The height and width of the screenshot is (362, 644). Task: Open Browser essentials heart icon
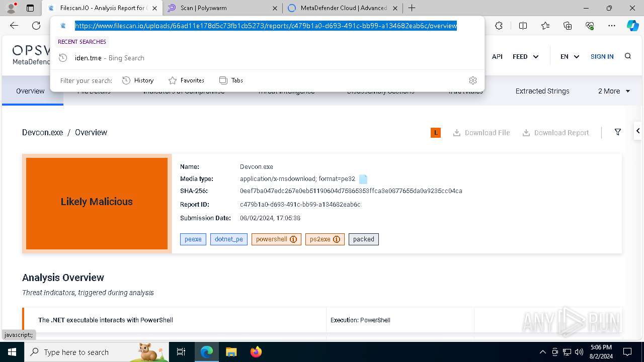pyautogui.click(x=590, y=26)
